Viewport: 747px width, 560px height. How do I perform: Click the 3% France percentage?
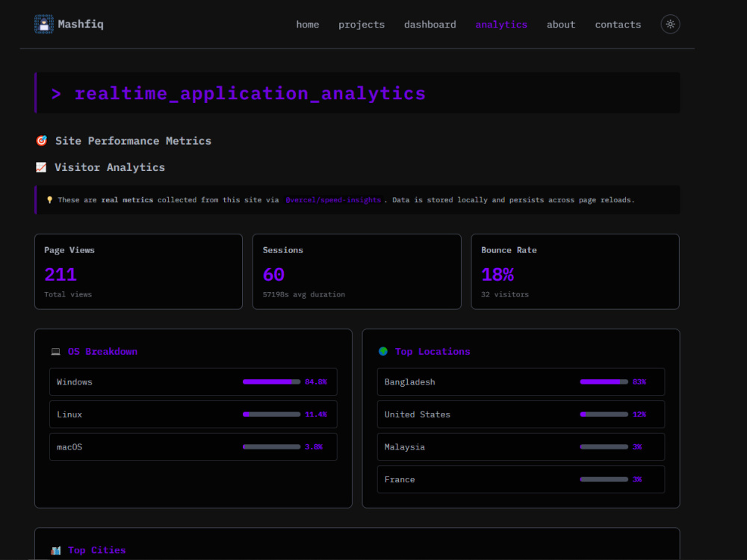tap(637, 479)
